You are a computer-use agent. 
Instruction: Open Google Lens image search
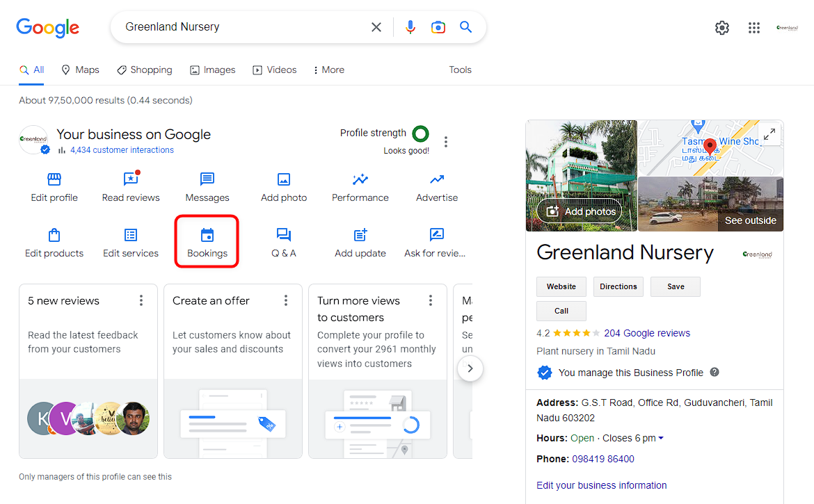[x=438, y=27]
